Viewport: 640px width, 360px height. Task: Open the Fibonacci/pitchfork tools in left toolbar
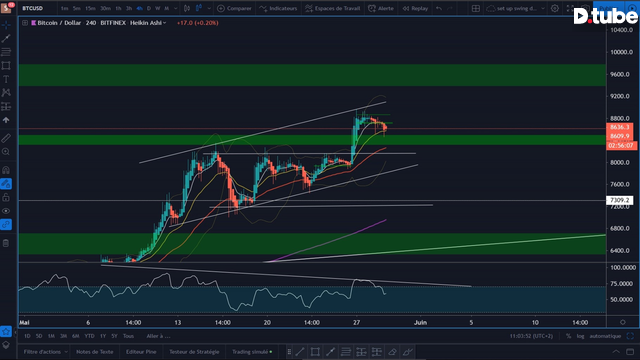coord(6,52)
